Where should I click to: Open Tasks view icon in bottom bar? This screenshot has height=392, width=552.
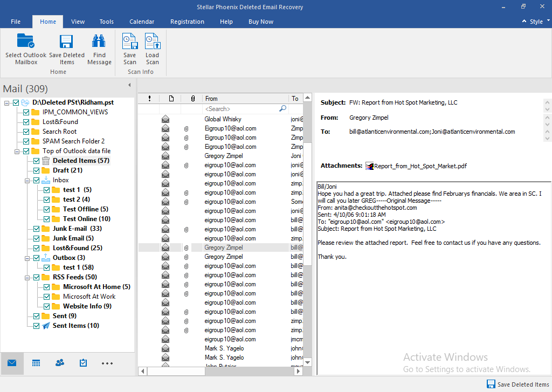coord(83,363)
